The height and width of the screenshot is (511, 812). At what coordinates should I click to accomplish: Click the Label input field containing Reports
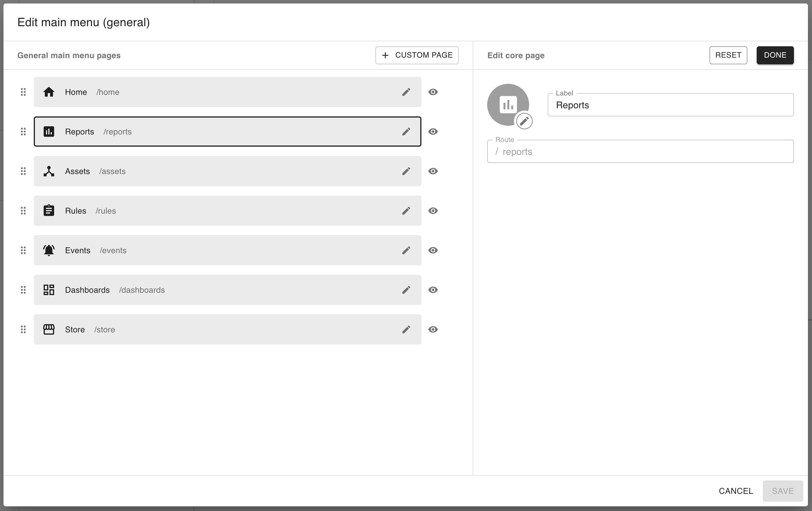click(x=670, y=105)
